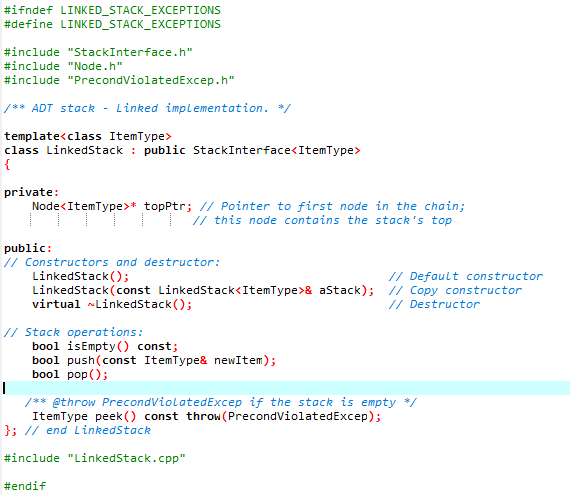
Task: Click the 'private:' keyword
Action: [31, 192]
